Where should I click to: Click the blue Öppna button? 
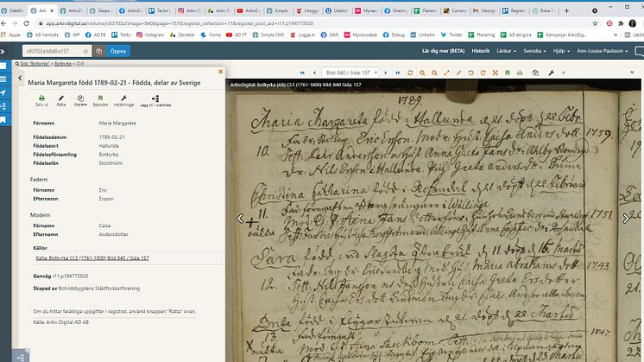click(x=118, y=51)
